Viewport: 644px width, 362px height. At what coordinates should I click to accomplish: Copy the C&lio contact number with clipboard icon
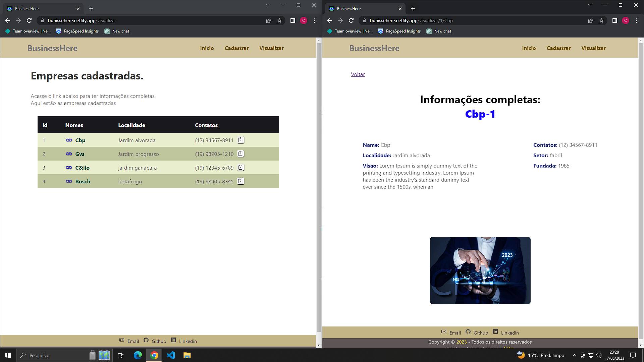pos(240,168)
